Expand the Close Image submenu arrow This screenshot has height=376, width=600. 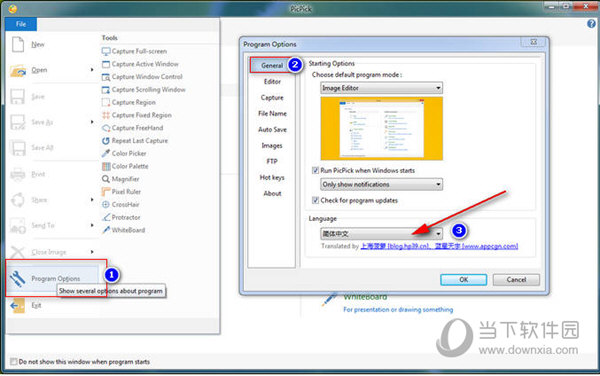92,252
